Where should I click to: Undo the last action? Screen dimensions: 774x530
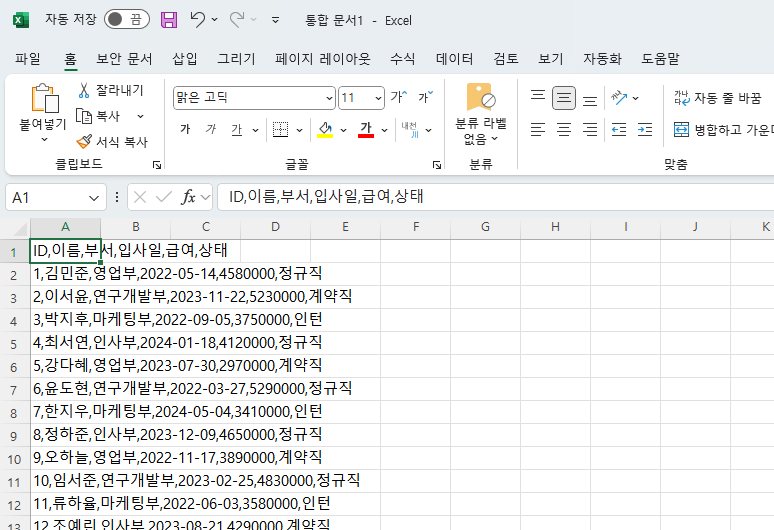(x=197, y=20)
